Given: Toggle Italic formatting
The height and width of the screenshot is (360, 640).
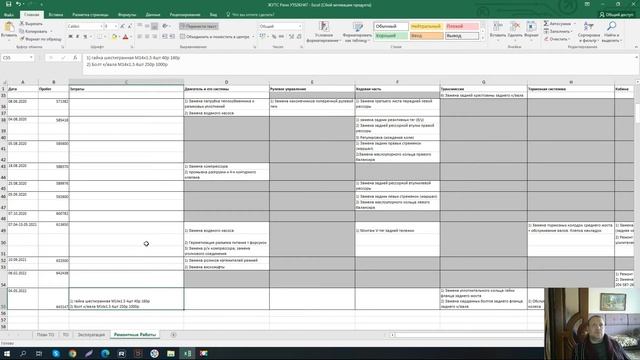Looking at the screenshot, I should [x=78, y=37].
